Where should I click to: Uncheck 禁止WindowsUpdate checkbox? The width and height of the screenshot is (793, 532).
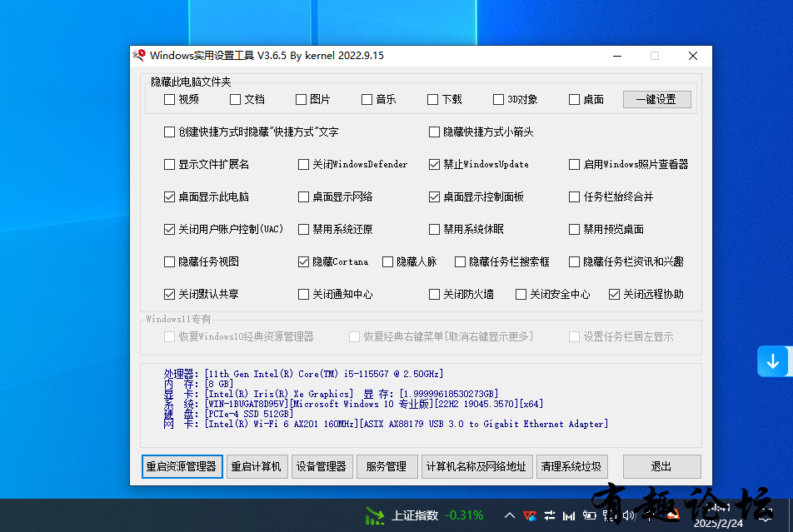point(434,164)
